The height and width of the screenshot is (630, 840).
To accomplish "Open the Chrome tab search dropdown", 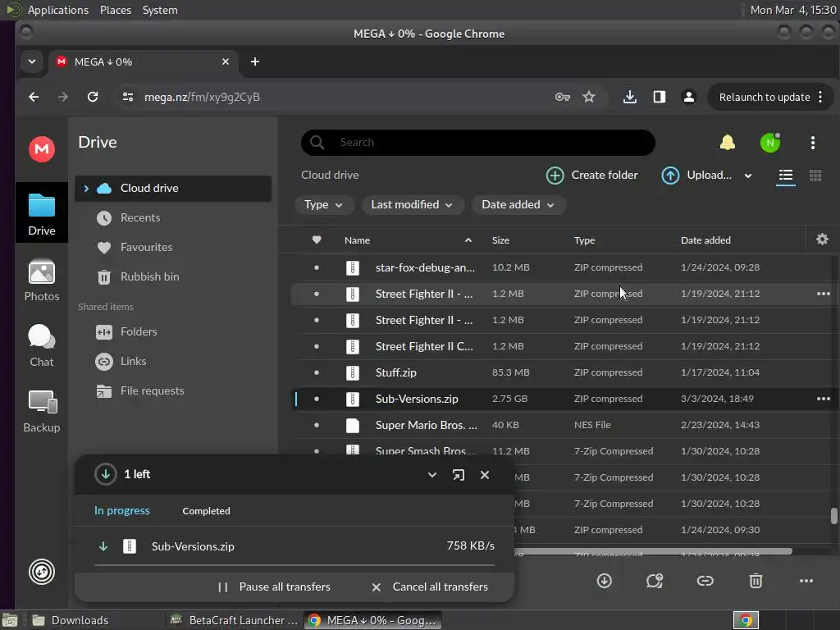I will (x=32, y=62).
